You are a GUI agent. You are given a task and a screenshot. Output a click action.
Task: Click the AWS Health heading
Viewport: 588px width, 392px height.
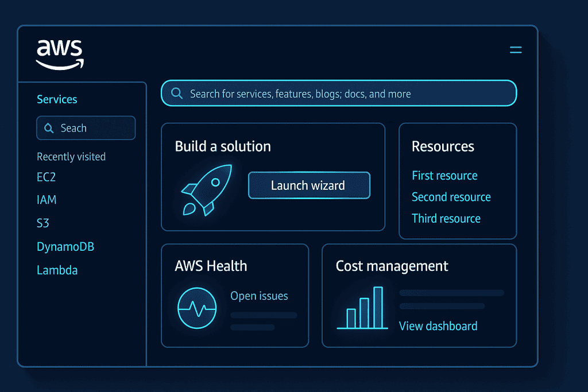point(211,266)
